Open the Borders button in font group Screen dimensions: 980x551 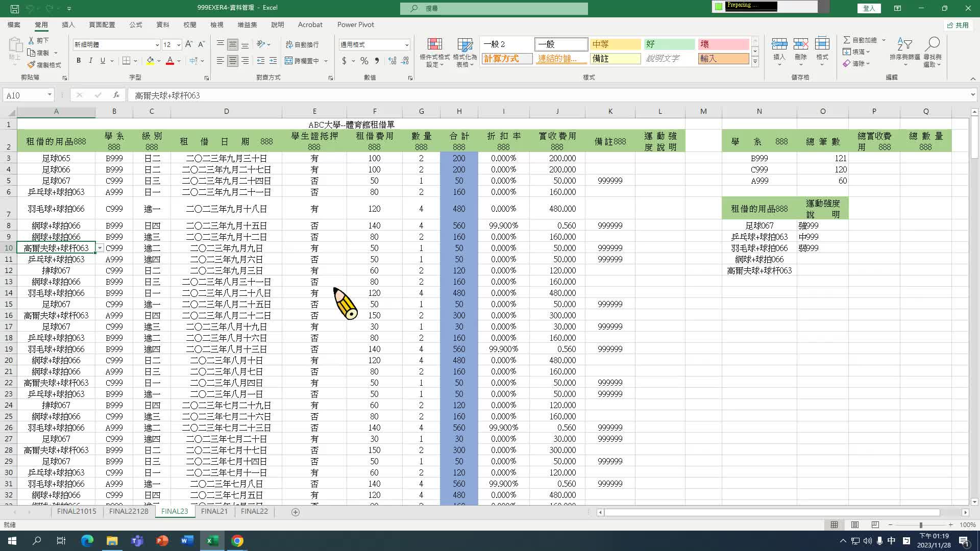pos(127,61)
